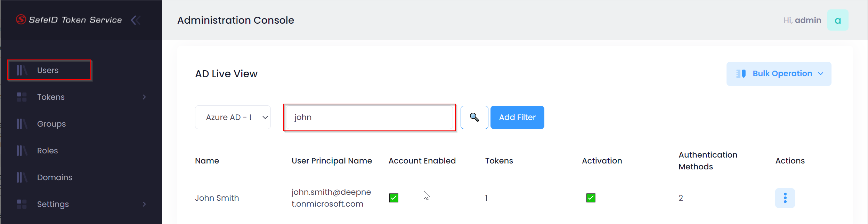Click the search field containing "john"
Viewport: 868px width, 224px height.
coord(369,117)
